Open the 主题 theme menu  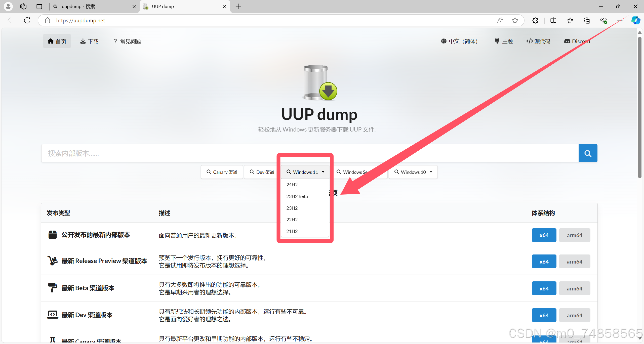(504, 41)
